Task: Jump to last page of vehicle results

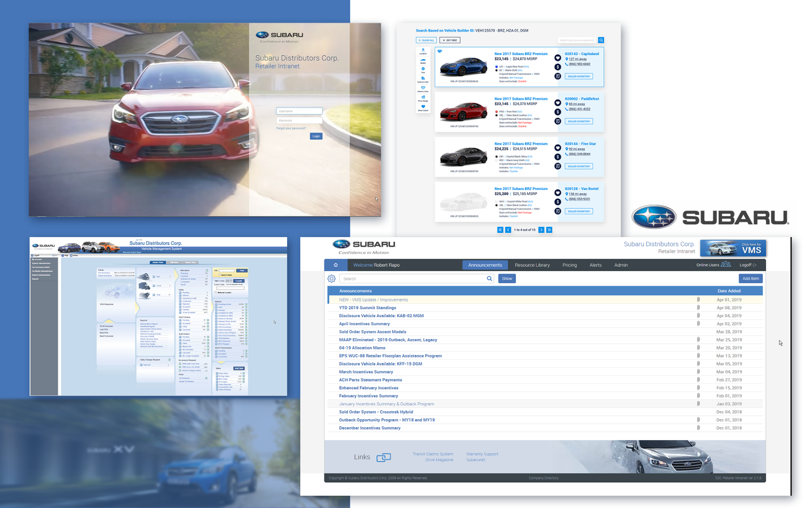Action: [x=549, y=230]
